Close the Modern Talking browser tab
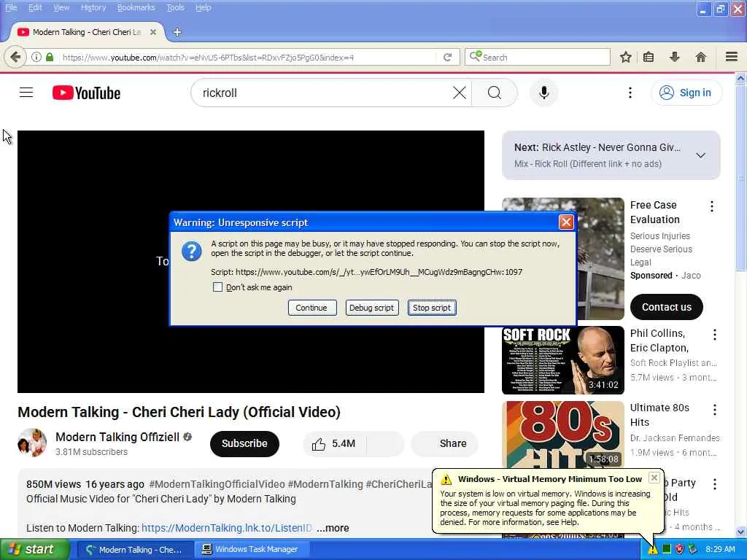The height and width of the screenshot is (560, 747). (153, 32)
